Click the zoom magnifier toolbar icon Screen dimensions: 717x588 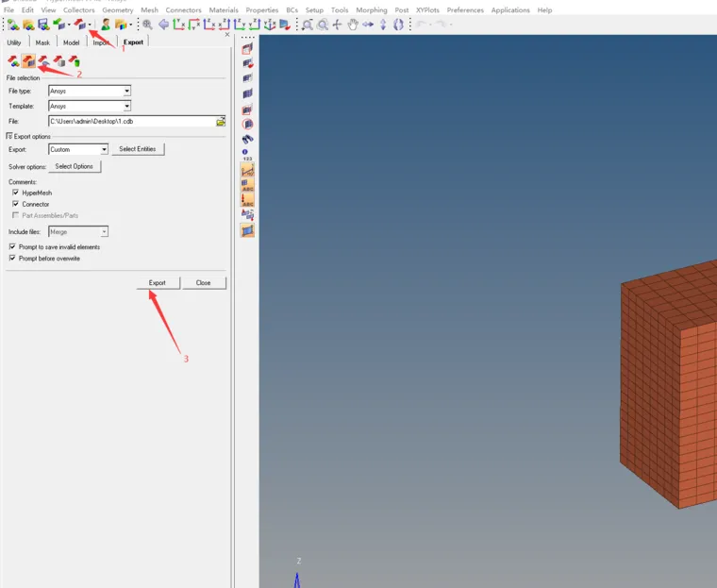click(147, 25)
